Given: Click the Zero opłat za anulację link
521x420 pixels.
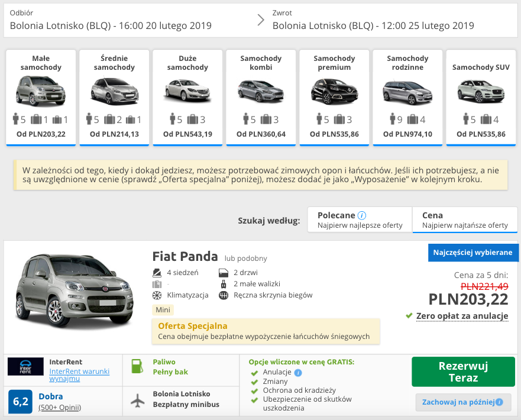Looking at the screenshot, I should 462,316.
